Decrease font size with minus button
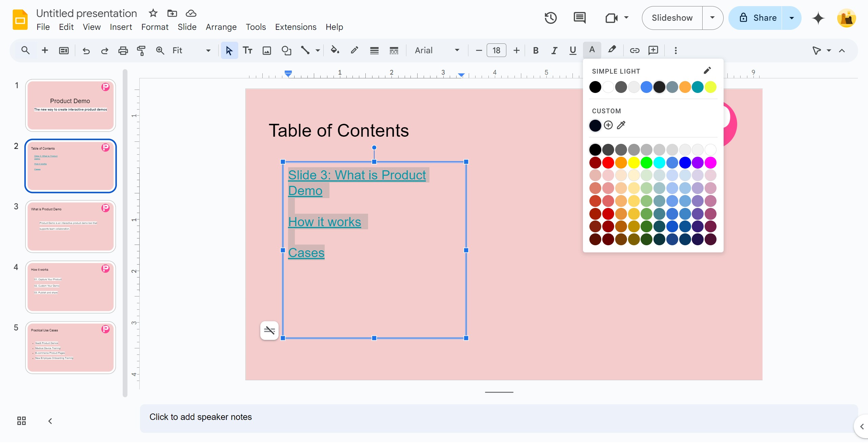 point(479,51)
